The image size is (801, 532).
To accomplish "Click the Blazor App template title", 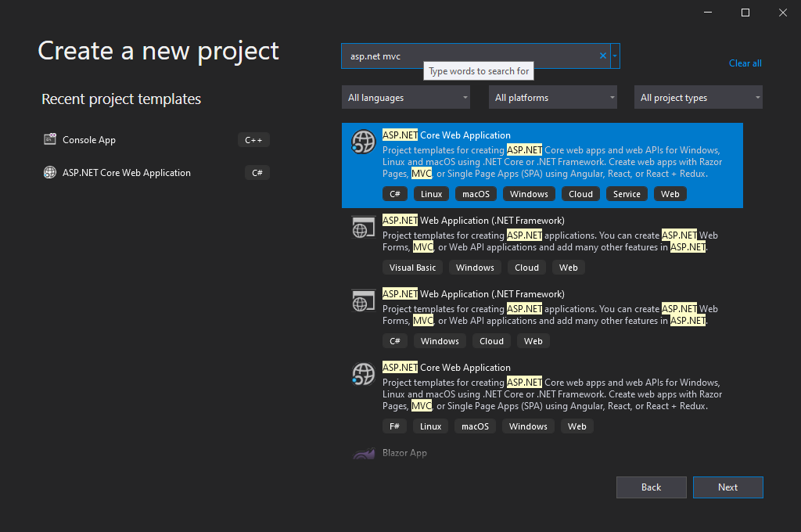I will tap(404, 453).
